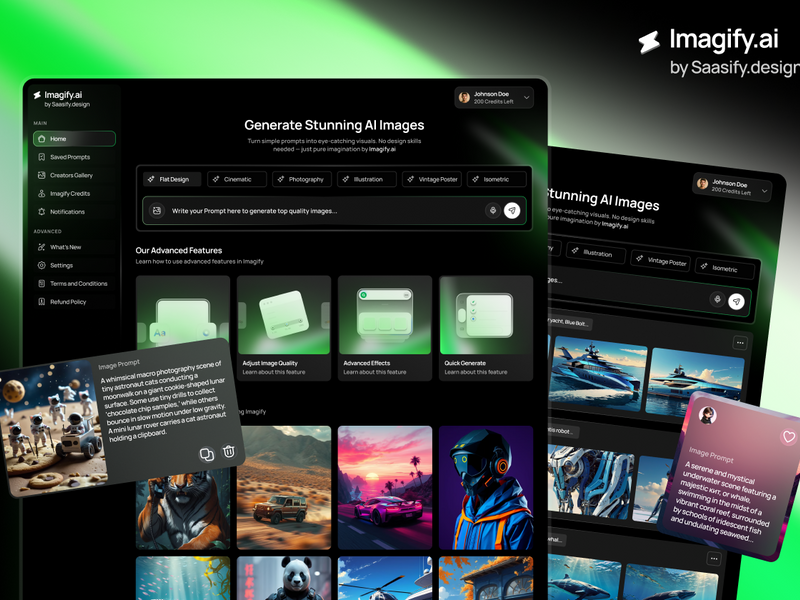Click avatar in back window
Viewport: 800px width, 600px height.
(x=703, y=183)
